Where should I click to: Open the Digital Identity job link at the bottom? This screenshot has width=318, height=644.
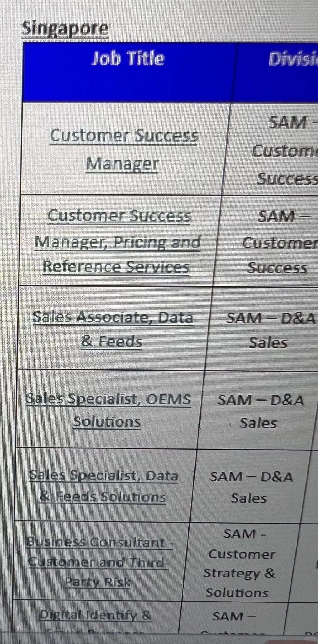(x=95, y=619)
